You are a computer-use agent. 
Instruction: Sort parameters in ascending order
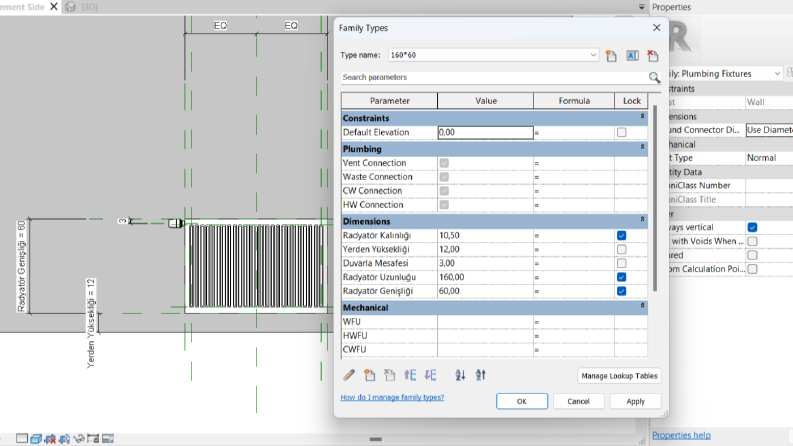click(x=460, y=375)
